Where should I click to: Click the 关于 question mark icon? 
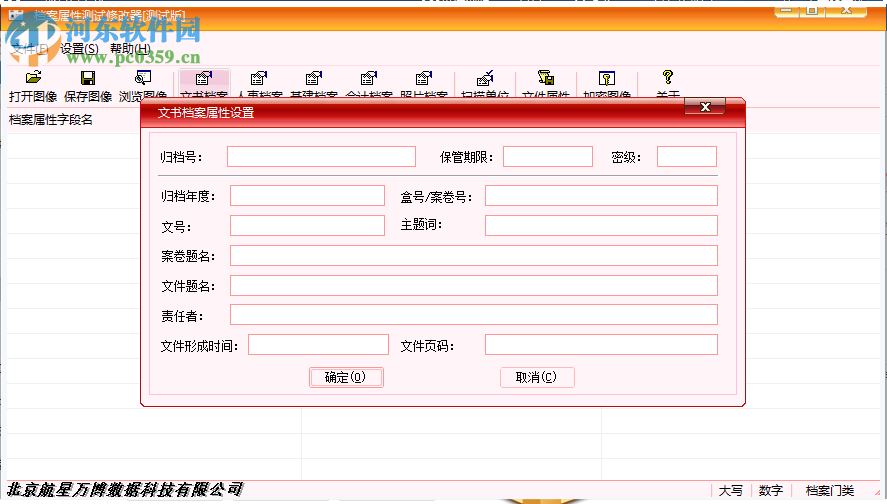pyautogui.click(x=668, y=77)
